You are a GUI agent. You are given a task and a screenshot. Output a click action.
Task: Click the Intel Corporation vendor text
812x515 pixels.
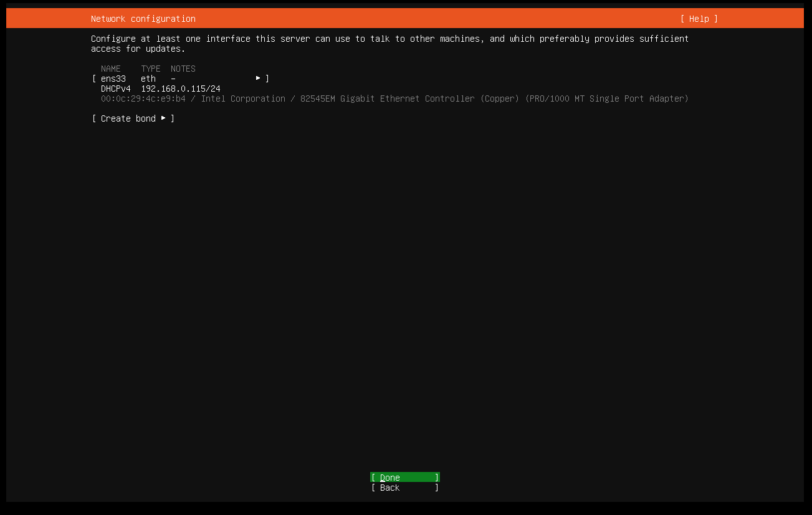(243, 99)
